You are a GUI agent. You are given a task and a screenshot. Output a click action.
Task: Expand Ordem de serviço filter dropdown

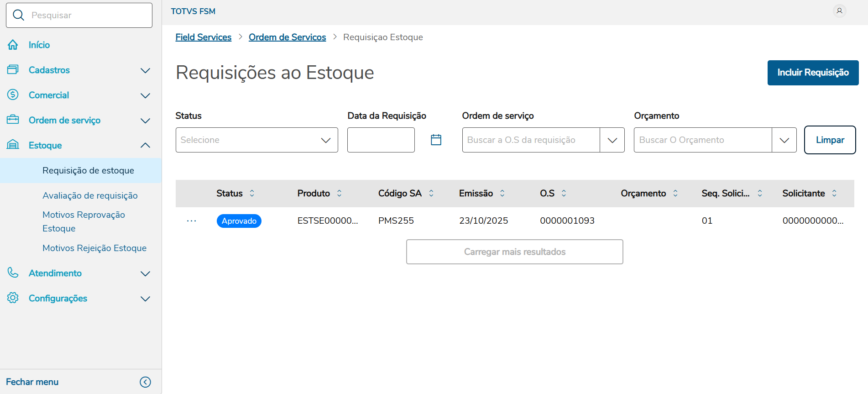[612, 140]
